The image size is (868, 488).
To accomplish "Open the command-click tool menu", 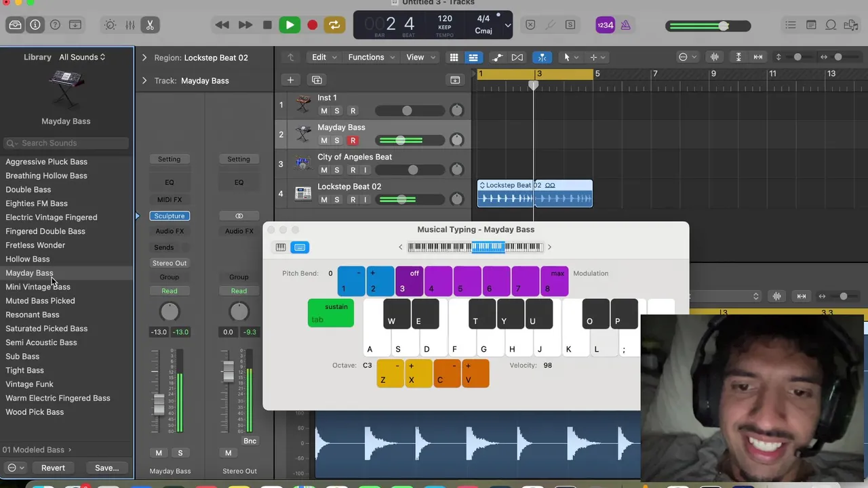I will [597, 58].
